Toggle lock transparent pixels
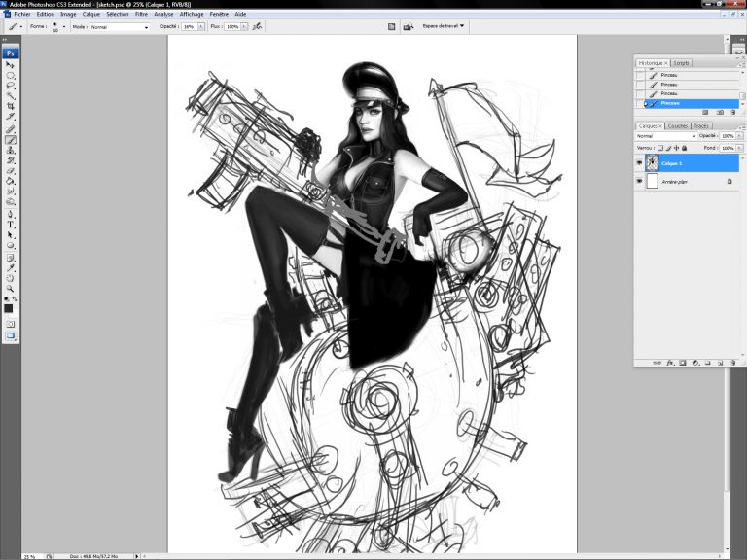 [660, 148]
